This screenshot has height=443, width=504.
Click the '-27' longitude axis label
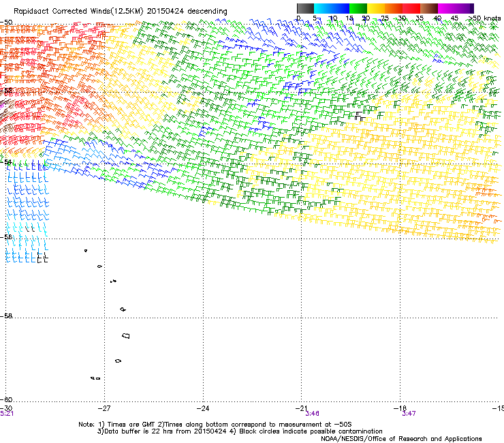coord(104,408)
